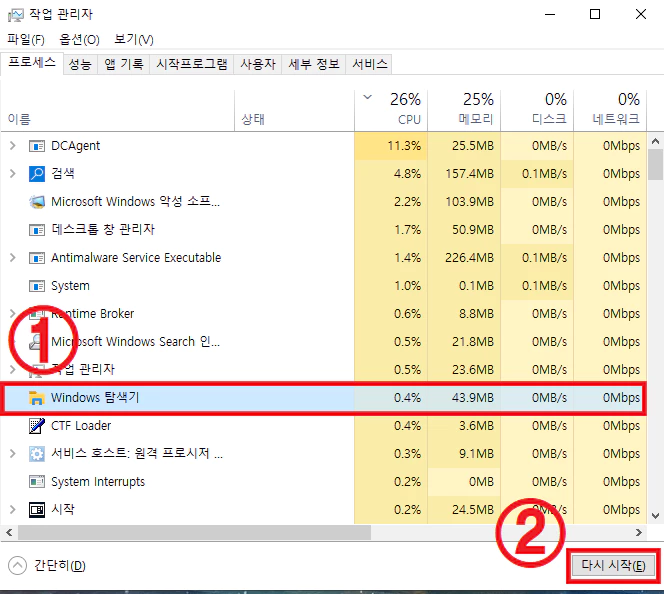Click the DCAgent process icon
This screenshot has width=664, height=594.
tap(37, 146)
